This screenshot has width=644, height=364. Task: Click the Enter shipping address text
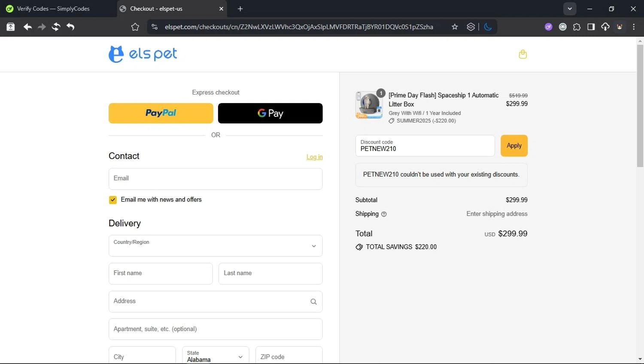[497, 214]
